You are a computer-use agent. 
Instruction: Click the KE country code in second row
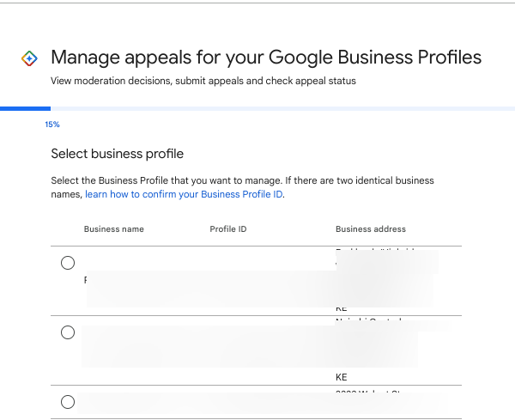pyautogui.click(x=342, y=377)
